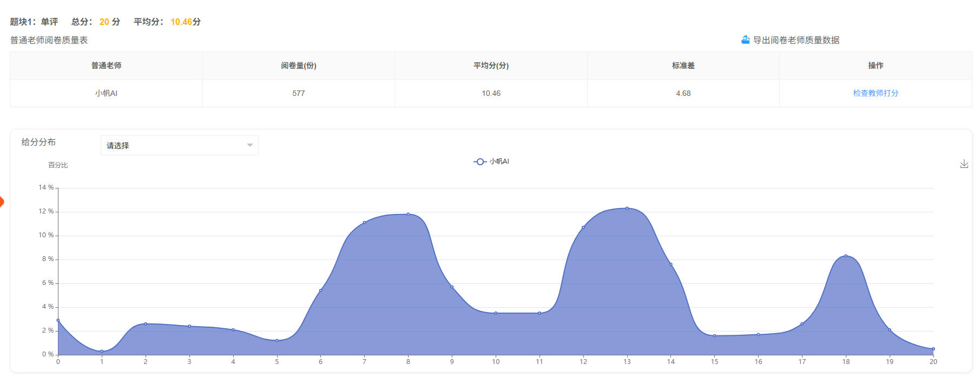The height and width of the screenshot is (383, 980).
Task: Click the 操作 column header
Action: coord(876,66)
